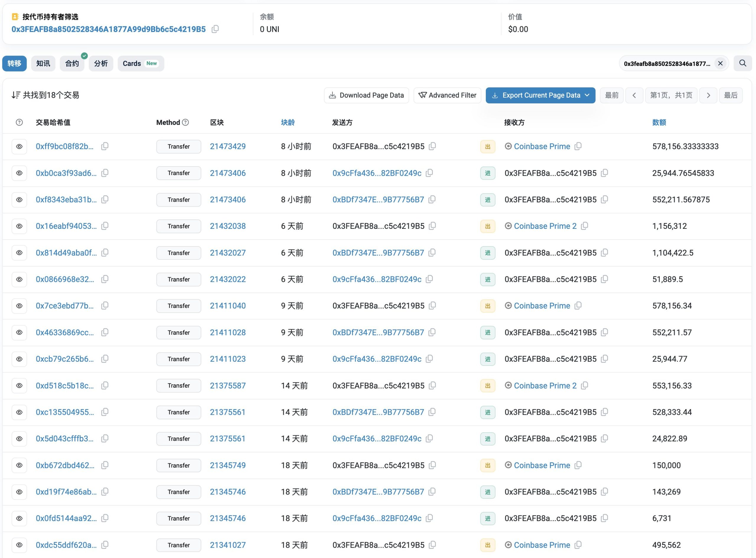756x558 pixels.
Task: Copy Coinbase Prime 2 address in block 21432038 row
Action: (x=585, y=226)
